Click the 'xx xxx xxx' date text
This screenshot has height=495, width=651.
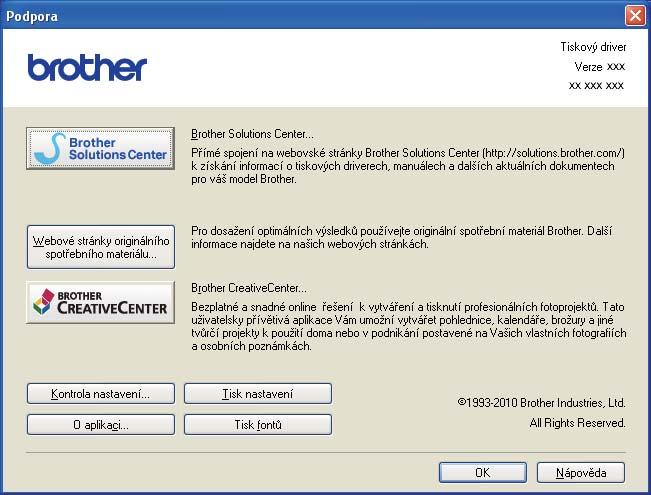click(x=596, y=86)
